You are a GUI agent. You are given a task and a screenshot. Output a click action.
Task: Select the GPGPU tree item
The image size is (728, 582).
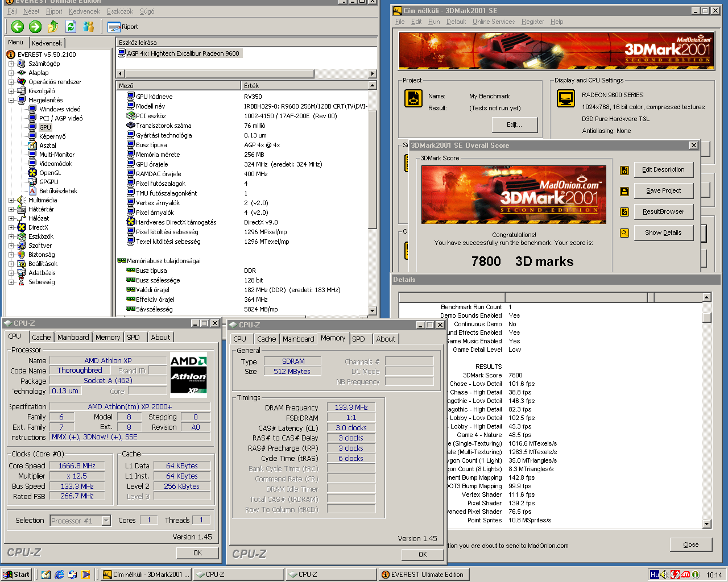[49, 182]
